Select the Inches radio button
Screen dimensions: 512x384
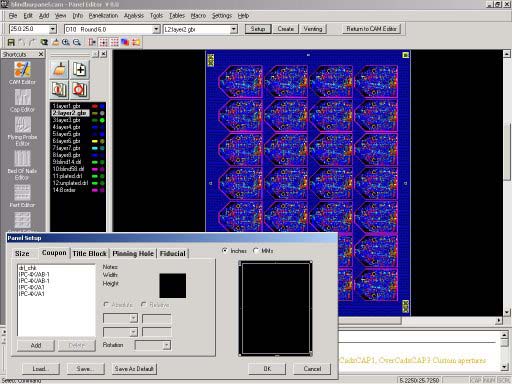tap(225, 251)
